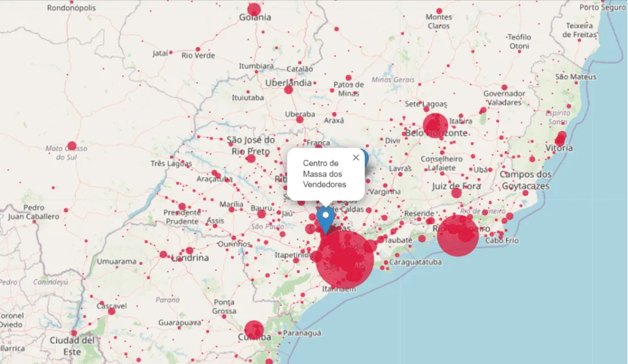
Task: Click the red circle at Vitória
Action: click(561, 139)
